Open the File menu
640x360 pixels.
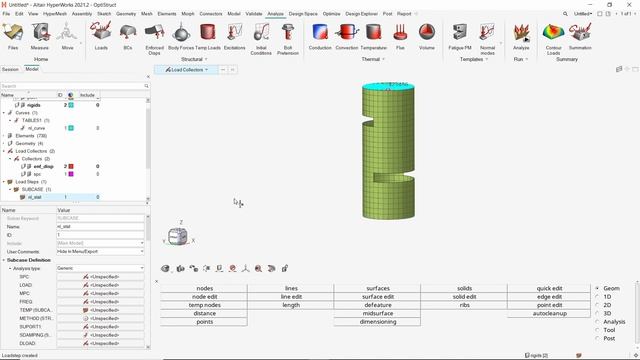click(x=6, y=14)
